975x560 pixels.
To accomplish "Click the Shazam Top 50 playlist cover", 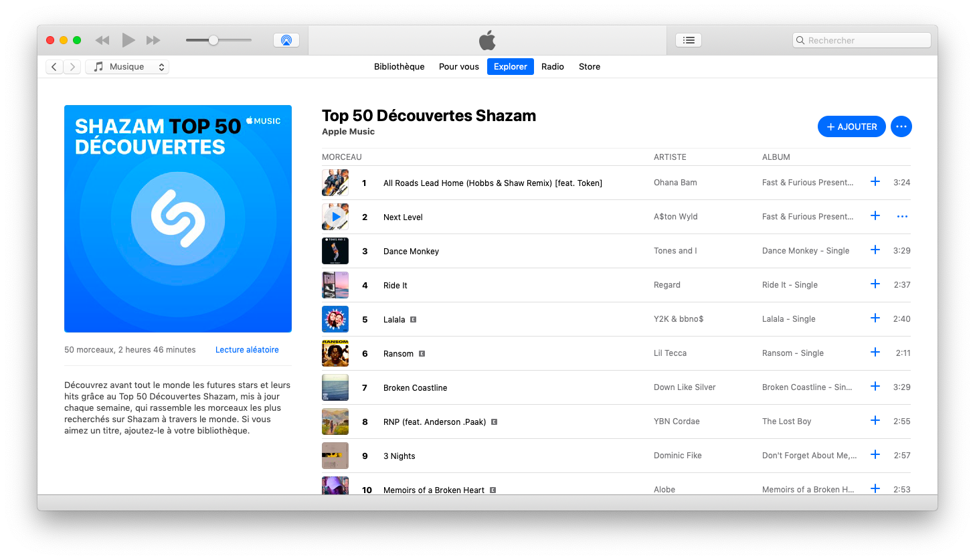I will (178, 219).
